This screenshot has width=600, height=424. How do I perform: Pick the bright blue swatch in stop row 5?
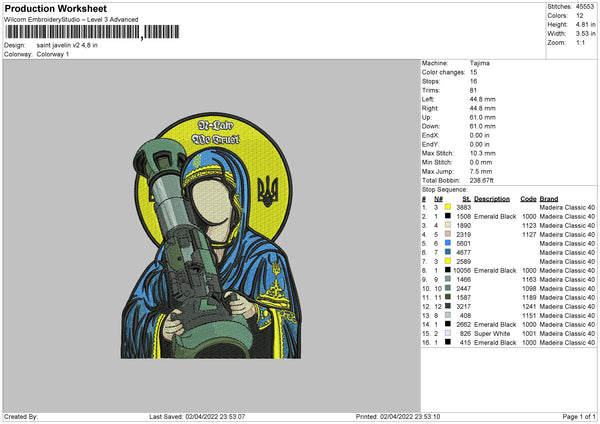tap(448, 243)
